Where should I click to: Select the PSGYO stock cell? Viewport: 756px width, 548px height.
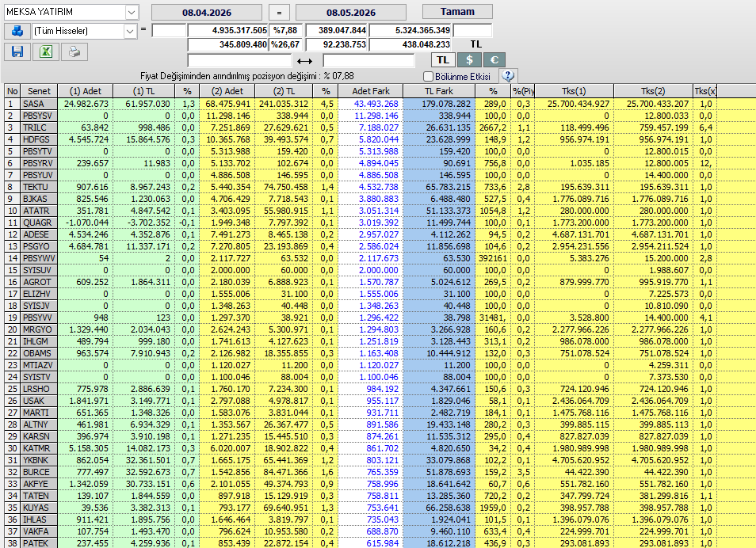(39, 246)
